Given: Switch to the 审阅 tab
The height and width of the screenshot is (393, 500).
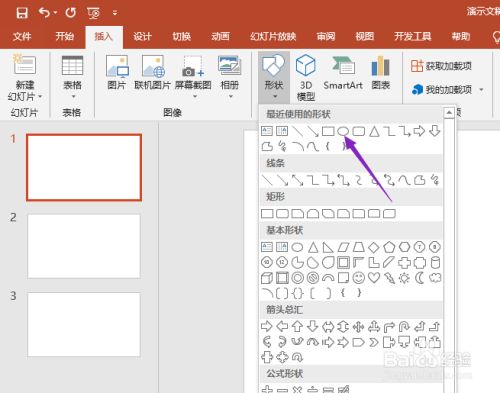Looking at the screenshot, I should click(x=326, y=36).
